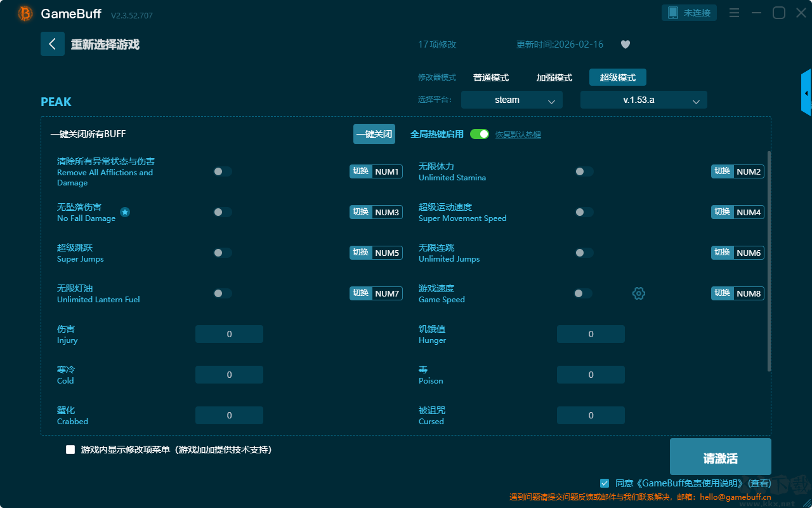The width and height of the screenshot is (812, 508).
Task: Click the GameBuff logo icon
Action: pos(25,13)
